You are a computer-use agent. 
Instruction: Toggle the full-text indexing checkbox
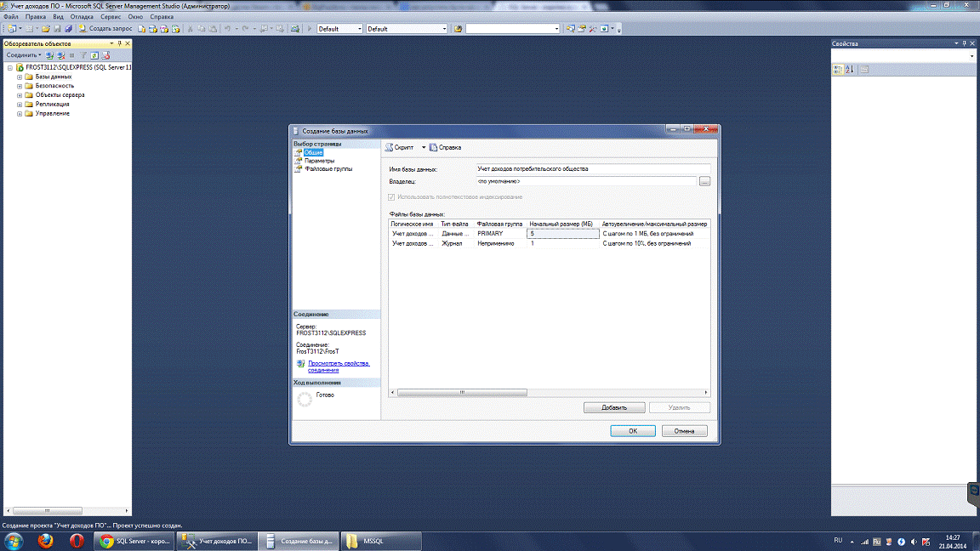click(x=391, y=196)
